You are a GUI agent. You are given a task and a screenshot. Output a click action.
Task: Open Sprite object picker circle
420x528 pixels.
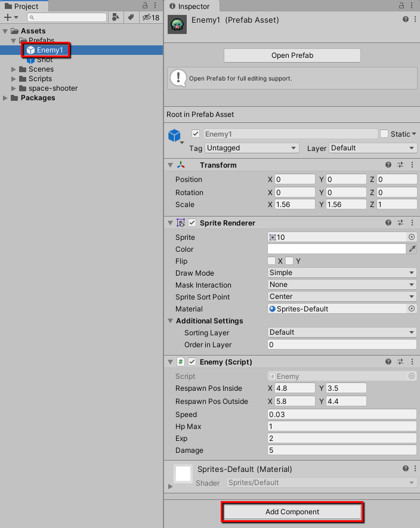[412, 237]
